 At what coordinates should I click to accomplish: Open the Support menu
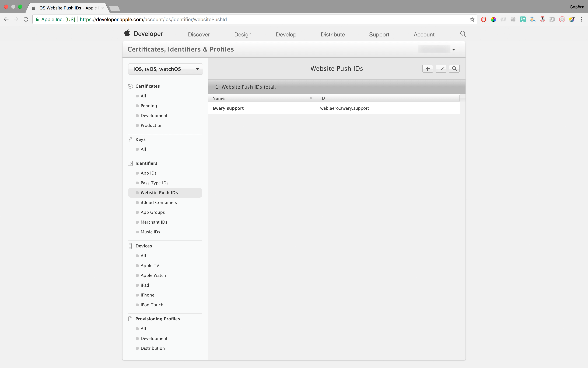click(379, 35)
